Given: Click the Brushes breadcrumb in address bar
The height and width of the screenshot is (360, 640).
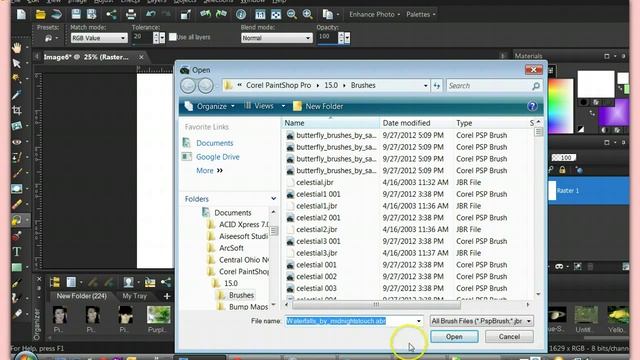Looking at the screenshot, I should click(x=363, y=85).
